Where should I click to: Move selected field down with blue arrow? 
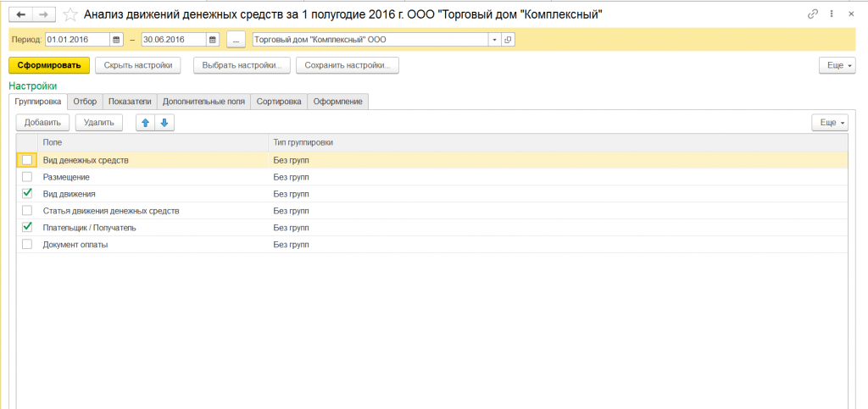pyautogui.click(x=164, y=123)
